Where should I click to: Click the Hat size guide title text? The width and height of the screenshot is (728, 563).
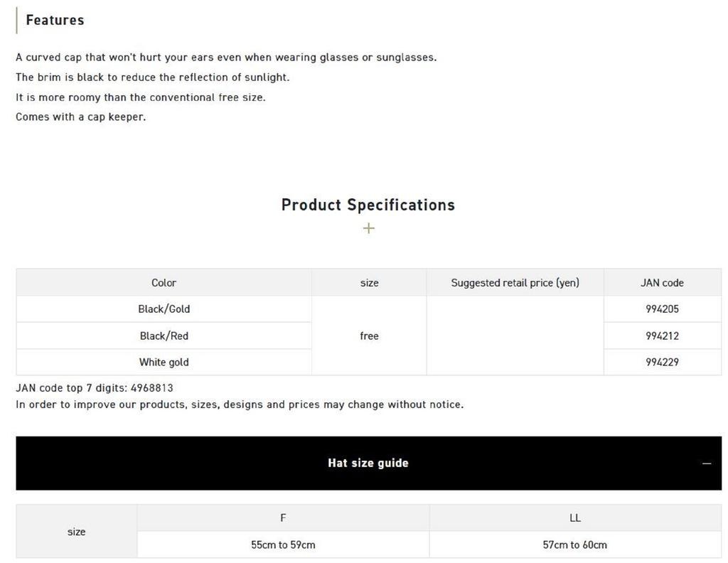point(368,463)
